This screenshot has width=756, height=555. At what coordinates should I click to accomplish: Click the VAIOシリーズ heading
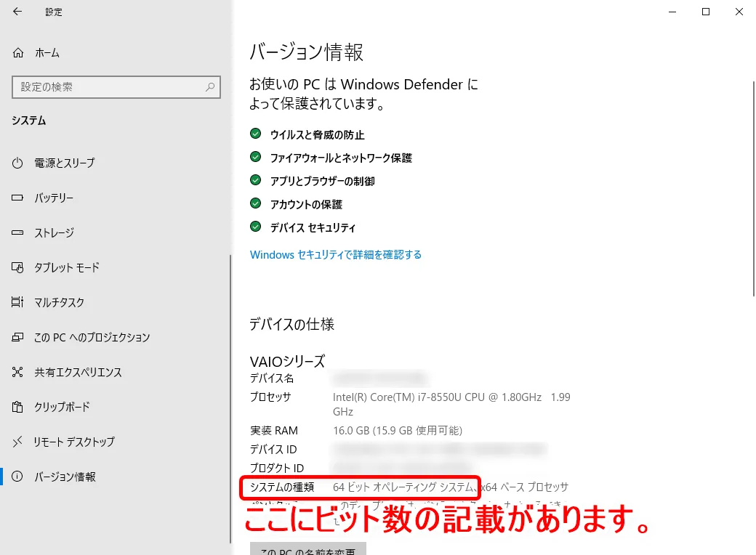click(x=287, y=361)
